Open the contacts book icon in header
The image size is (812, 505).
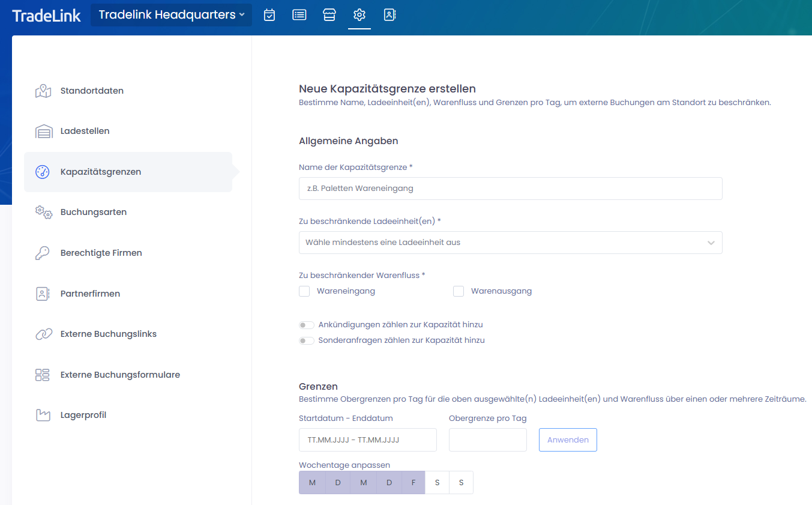389,15
